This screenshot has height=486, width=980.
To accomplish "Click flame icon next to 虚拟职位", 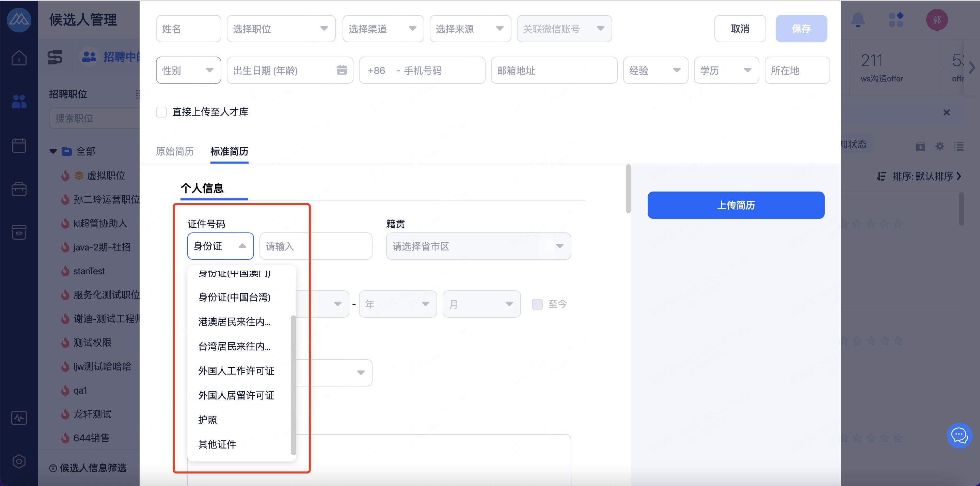I will [65, 176].
